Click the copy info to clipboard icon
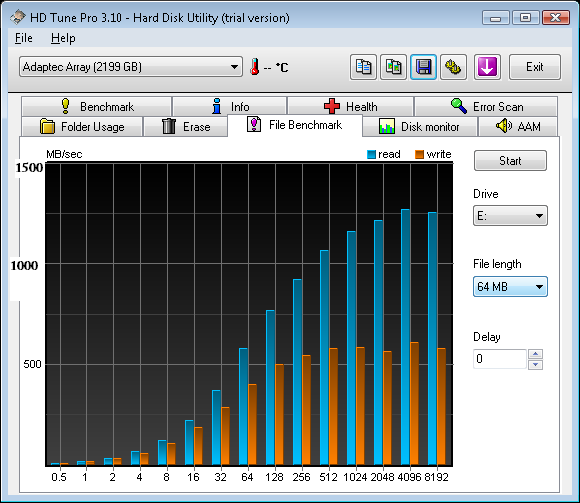 [363, 67]
